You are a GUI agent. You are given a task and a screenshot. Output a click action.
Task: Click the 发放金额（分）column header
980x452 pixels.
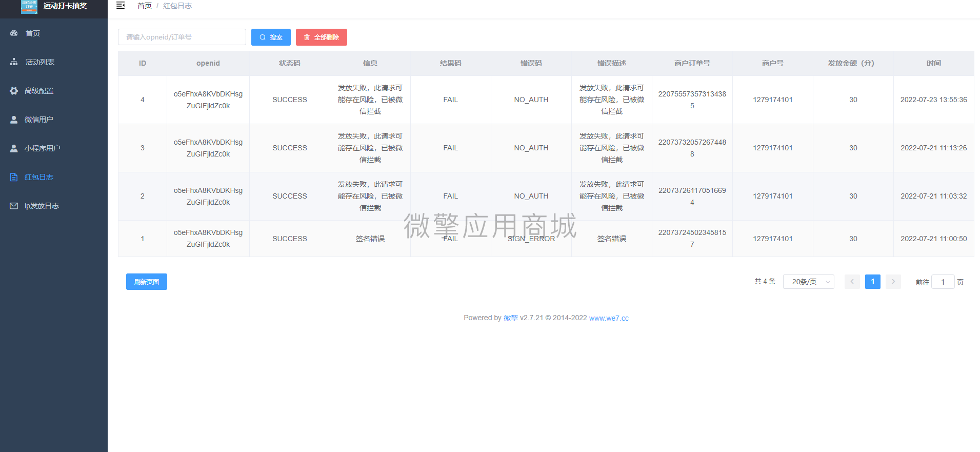click(x=853, y=63)
